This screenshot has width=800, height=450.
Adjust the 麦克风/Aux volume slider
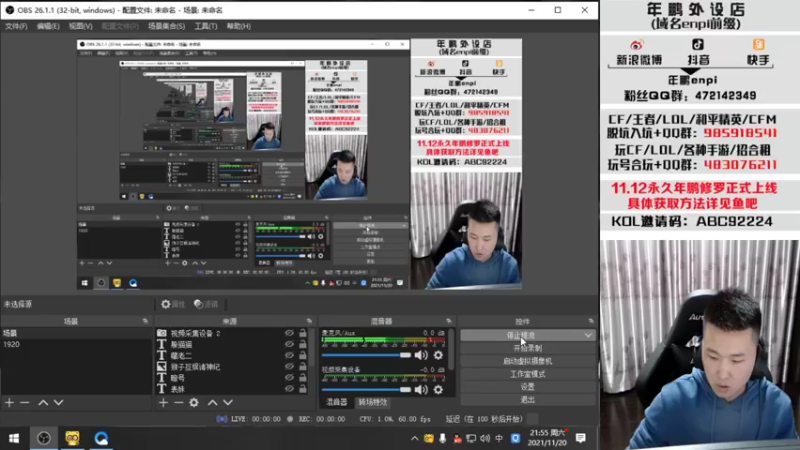tap(366, 355)
